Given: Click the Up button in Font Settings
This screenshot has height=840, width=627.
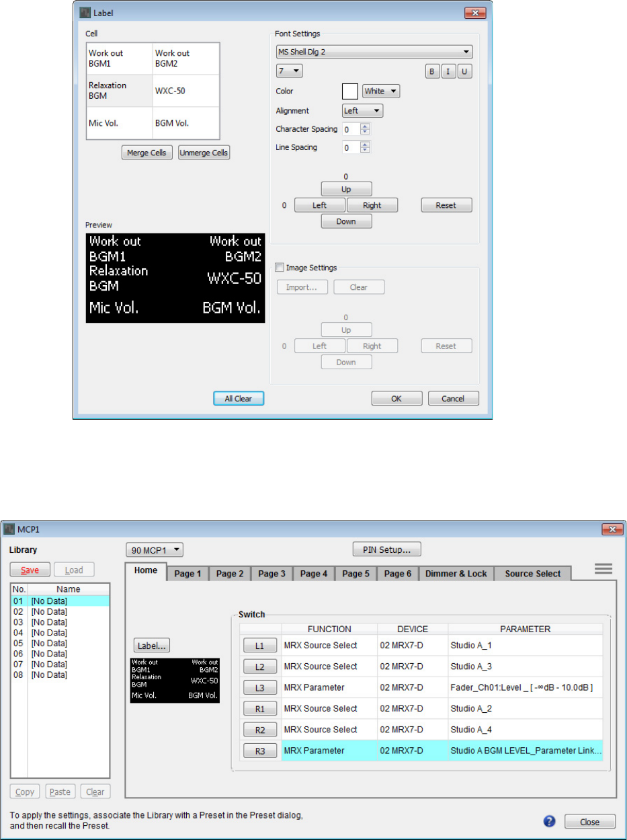Looking at the screenshot, I should coord(346,189).
